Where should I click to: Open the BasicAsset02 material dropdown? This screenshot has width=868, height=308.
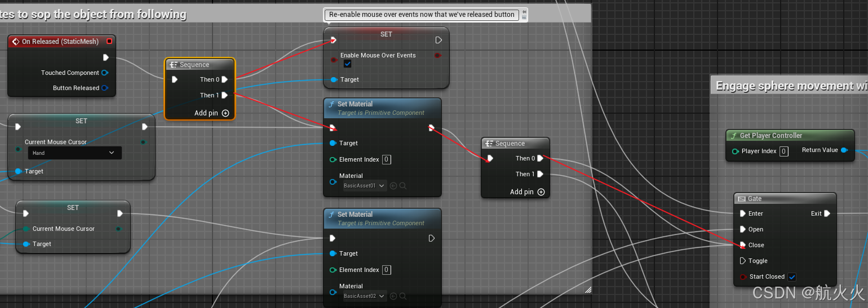coord(365,296)
